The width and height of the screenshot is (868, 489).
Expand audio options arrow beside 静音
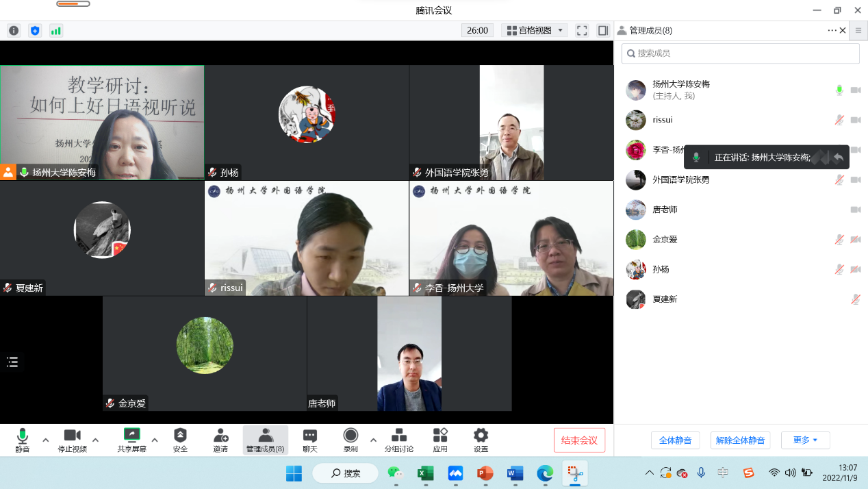click(x=46, y=440)
